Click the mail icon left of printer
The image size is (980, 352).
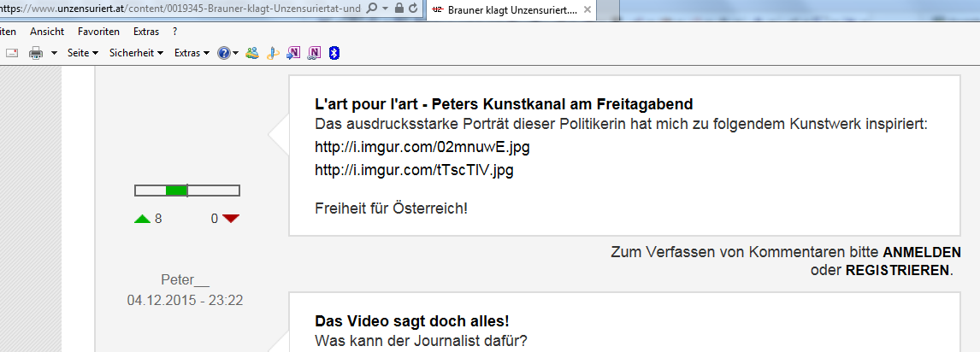[x=13, y=53]
